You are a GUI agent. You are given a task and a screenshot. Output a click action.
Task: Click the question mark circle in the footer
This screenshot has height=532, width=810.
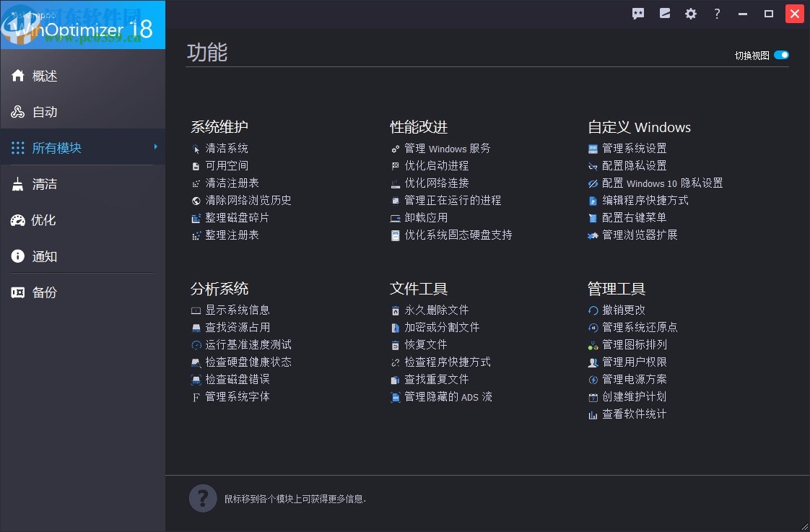tap(203, 498)
